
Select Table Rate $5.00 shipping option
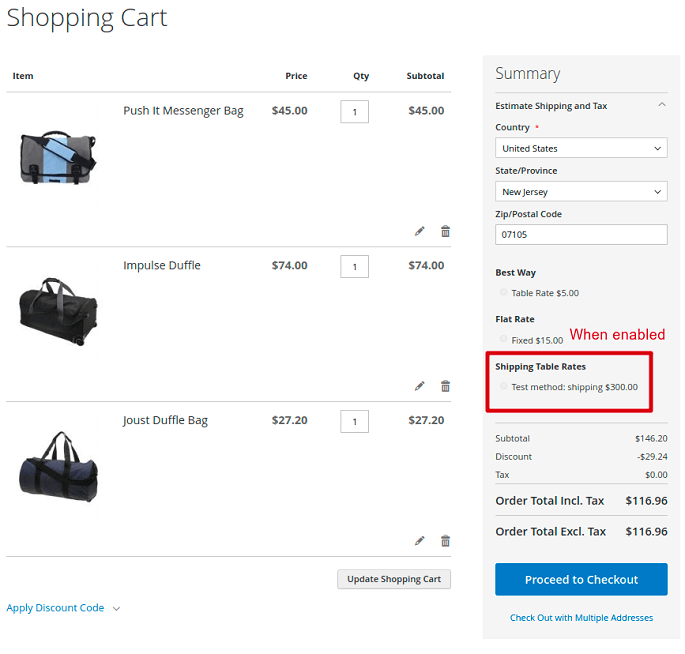pos(504,293)
